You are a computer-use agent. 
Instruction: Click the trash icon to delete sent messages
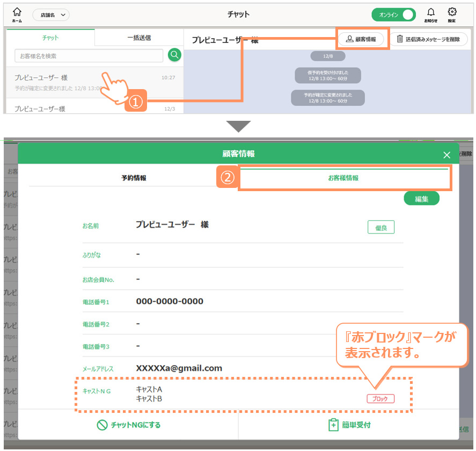click(399, 39)
